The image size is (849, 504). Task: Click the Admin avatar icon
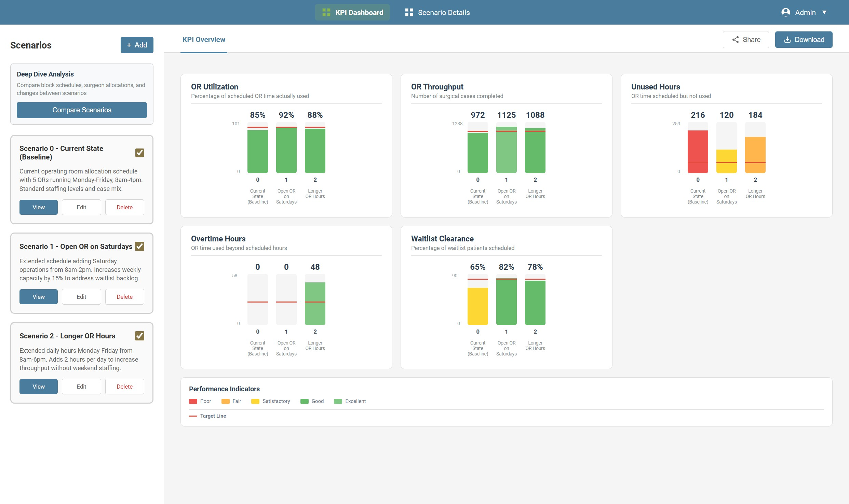pyautogui.click(x=785, y=12)
